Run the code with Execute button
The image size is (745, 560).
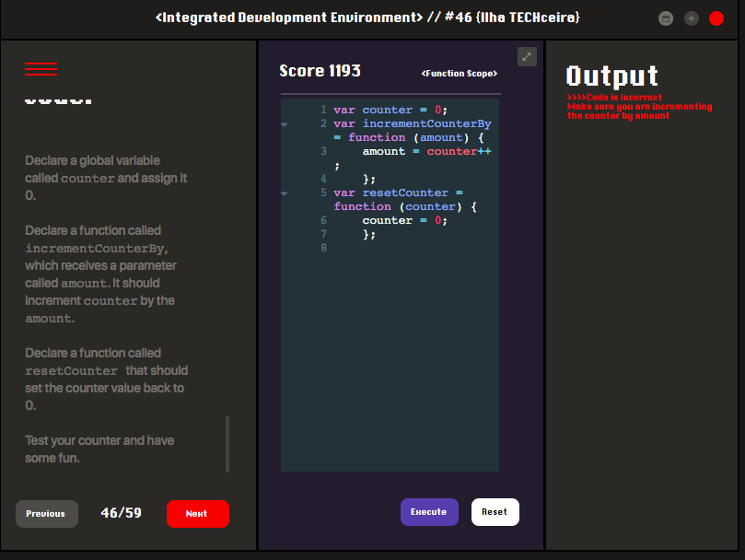pos(429,512)
